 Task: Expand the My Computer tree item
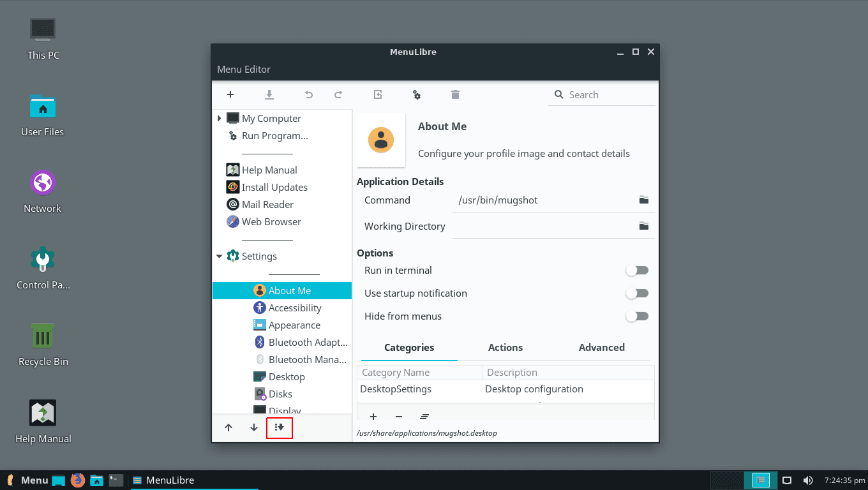(x=220, y=118)
